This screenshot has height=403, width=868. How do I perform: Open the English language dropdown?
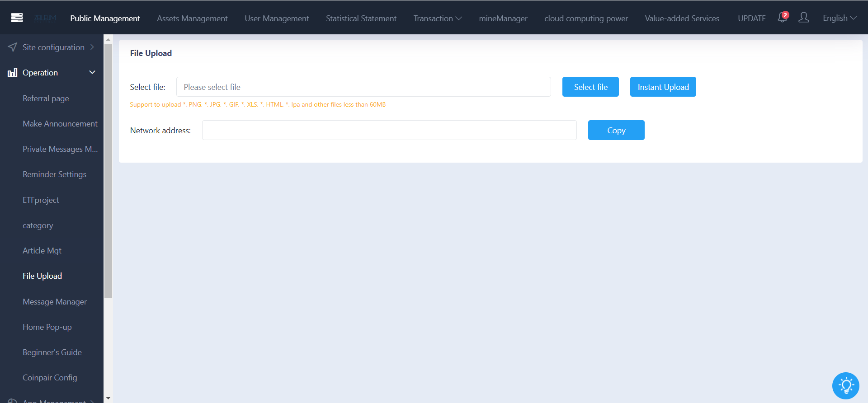(x=840, y=18)
